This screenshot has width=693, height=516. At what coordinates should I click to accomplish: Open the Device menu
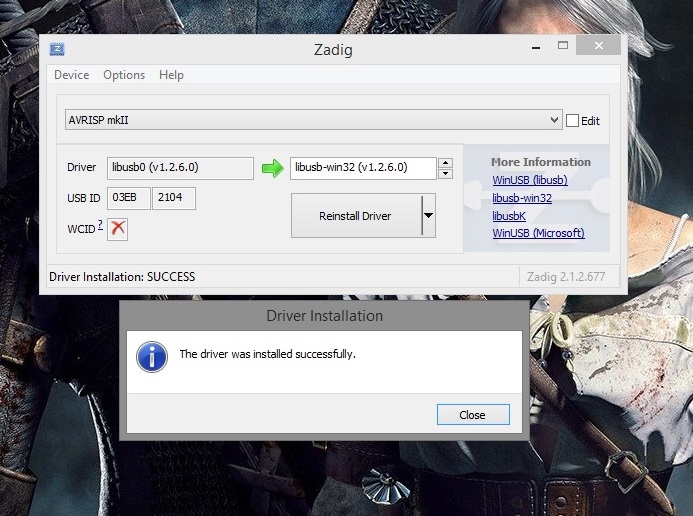pyautogui.click(x=72, y=75)
